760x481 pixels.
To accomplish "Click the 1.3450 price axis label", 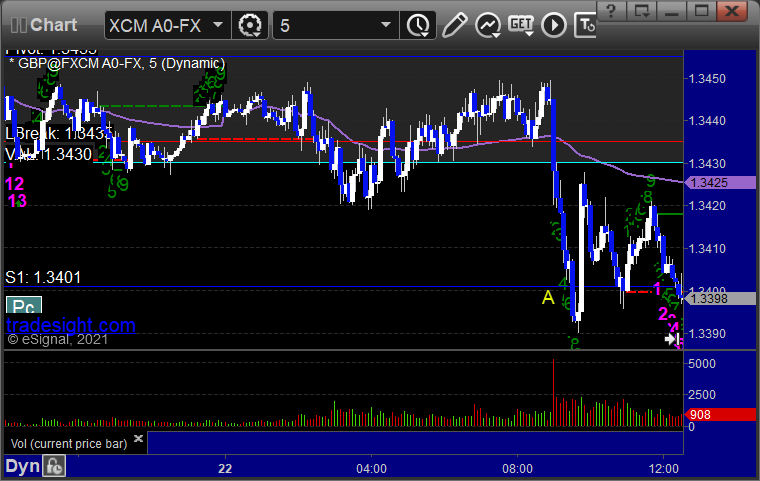I will (707, 79).
